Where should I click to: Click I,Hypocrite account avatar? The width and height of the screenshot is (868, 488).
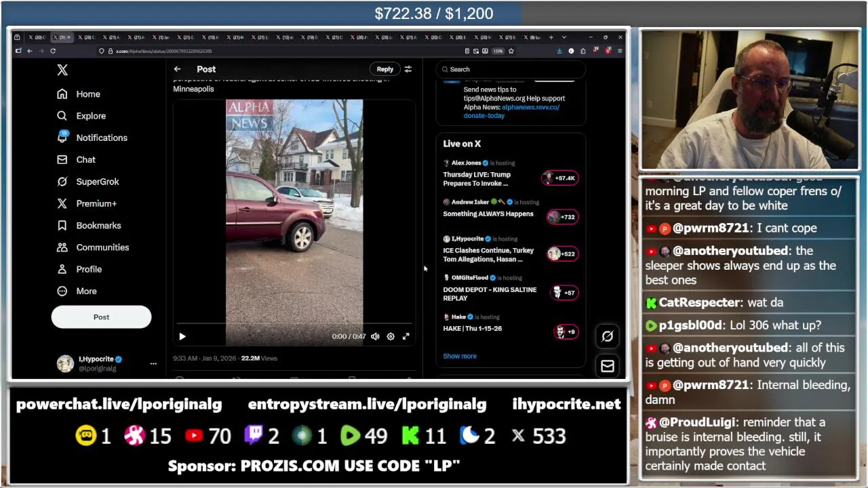click(x=65, y=364)
